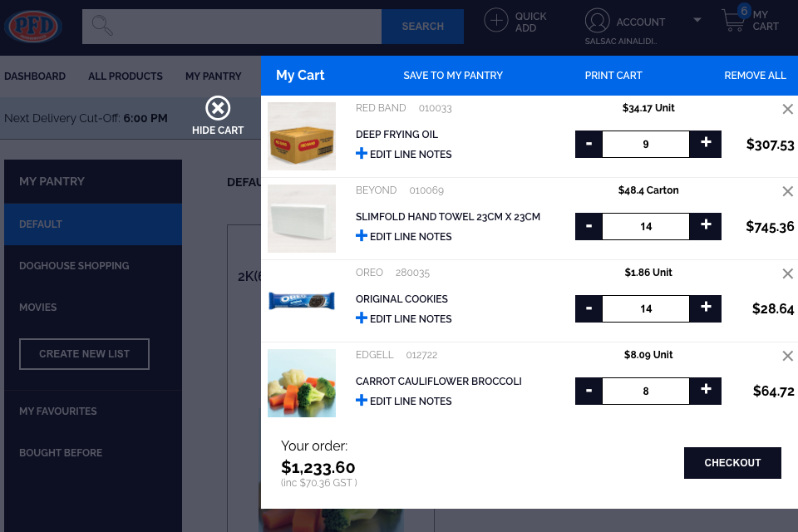Screen dimensions: 798x532
Task: Open Bought Before in the sidebar
Action: tap(61, 452)
